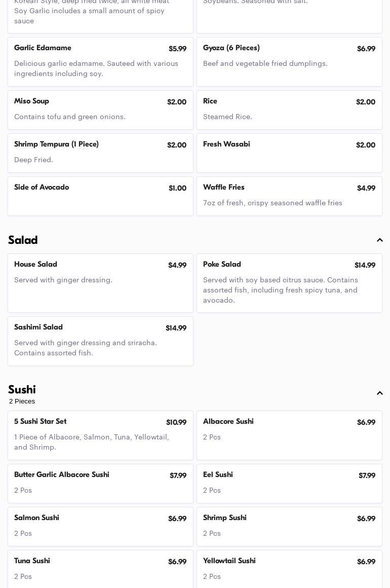Select Gyoza (6 Pieces) item
The width and height of the screenshot is (390, 588).
click(x=289, y=62)
